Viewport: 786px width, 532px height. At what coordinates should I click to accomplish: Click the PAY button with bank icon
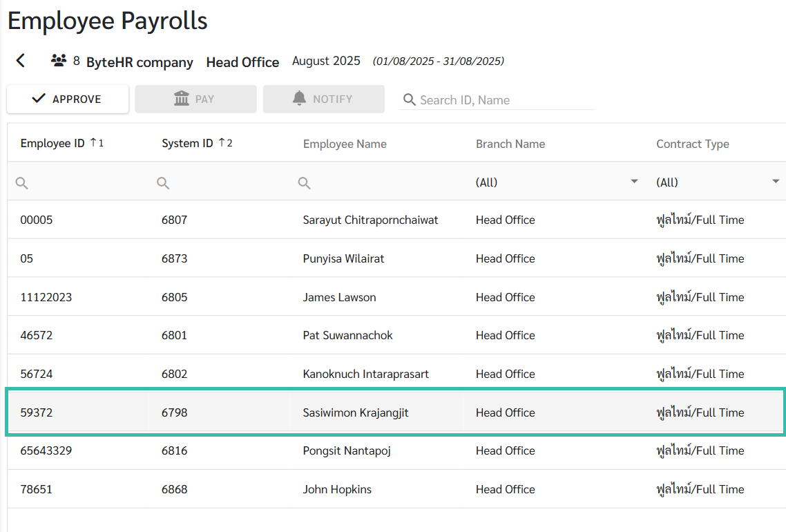click(x=195, y=99)
